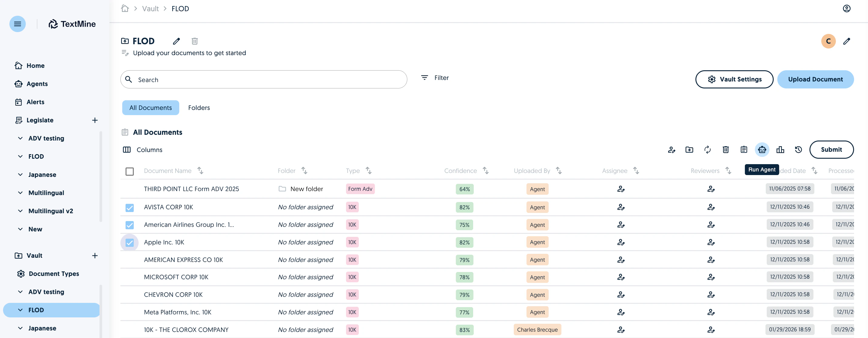Viewport: 868px width, 338px height.
Task: Uncheck the American Airlines Group row checkbox
Action: tap(130, 225)
